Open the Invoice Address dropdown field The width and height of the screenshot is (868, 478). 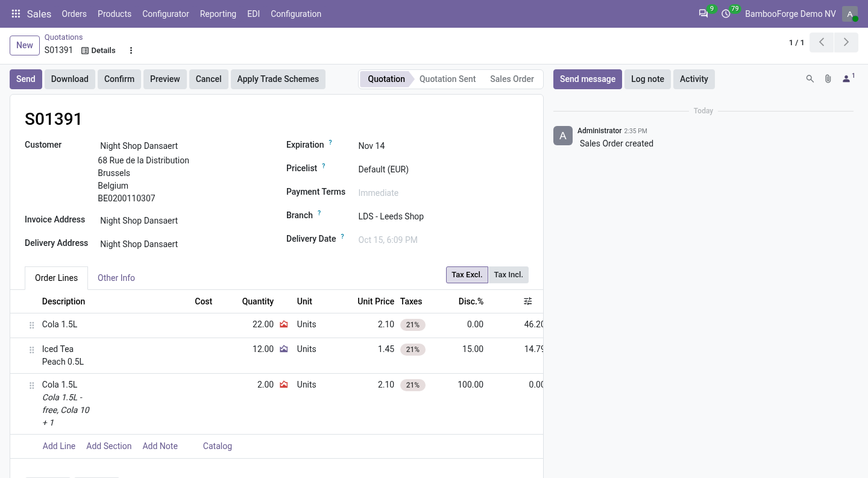click(181, 221)
